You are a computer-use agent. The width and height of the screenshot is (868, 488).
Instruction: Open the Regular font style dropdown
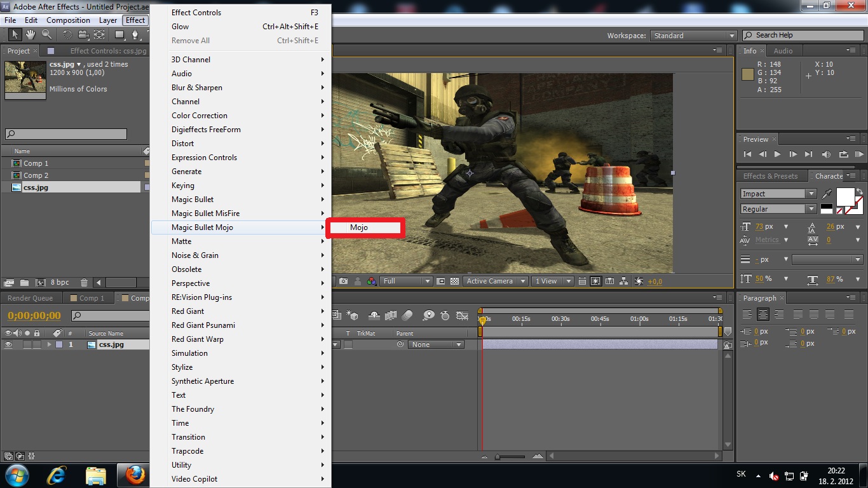[778, 209]
